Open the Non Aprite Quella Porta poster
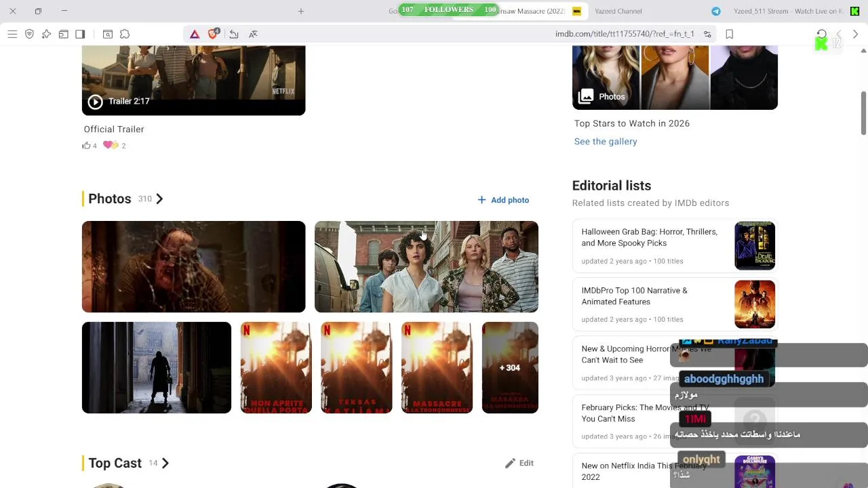Viewport: 868px width, 488px height. click(276, 367)
